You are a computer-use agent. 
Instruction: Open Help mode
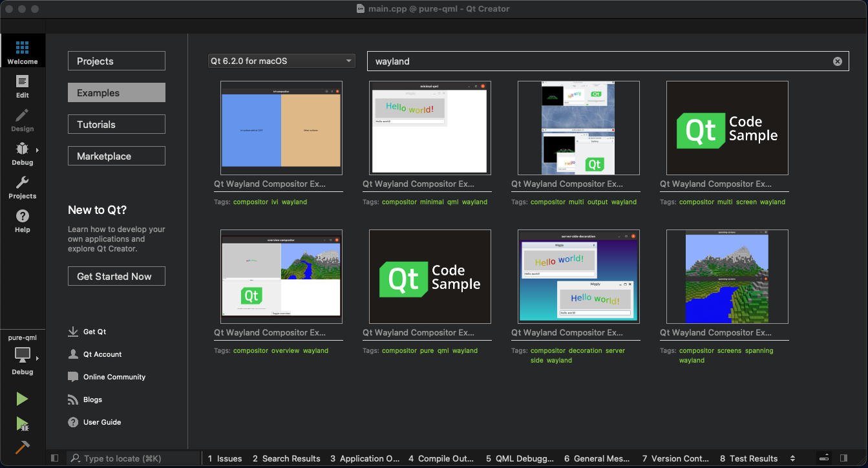(23, 221)
